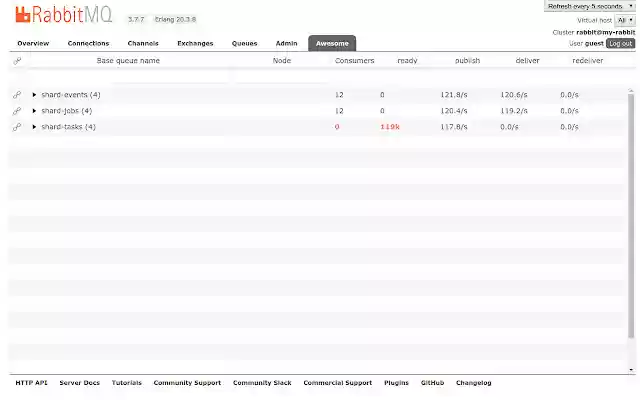The width and height of the screenshot is (640, 400).
Task: Click the RabbitMQ logo
Action: [x=64, y=14]
